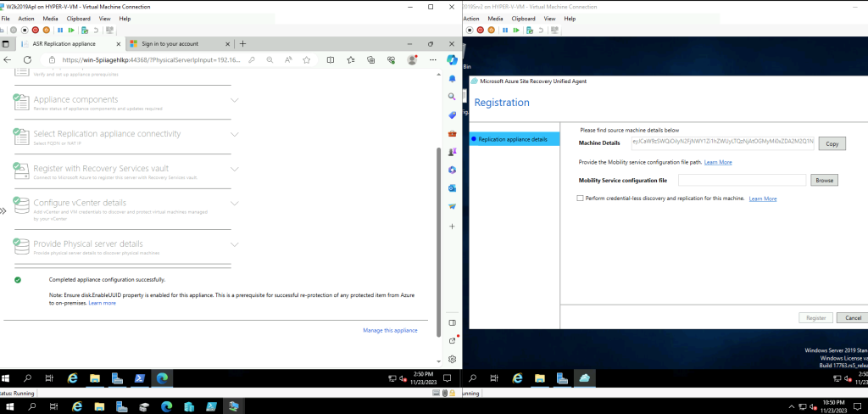This screenshot has width=868, height=414.
Task: Click the Edge sidebar search icon
Action: pyautogui.click(x=453, y=97)
